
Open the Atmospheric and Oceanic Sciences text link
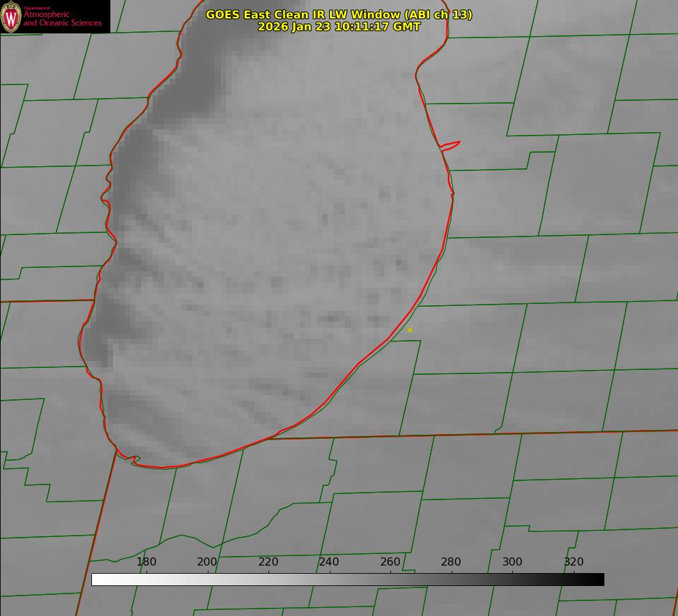[x=63, y=19]
